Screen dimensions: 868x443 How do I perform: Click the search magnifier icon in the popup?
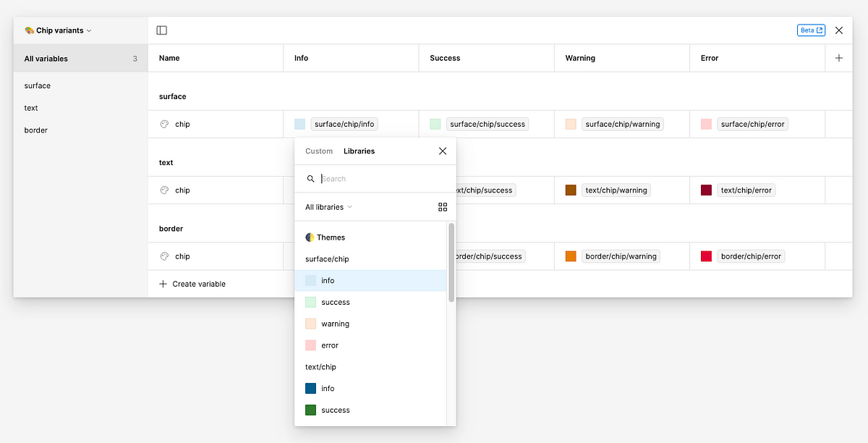point(311,178)
